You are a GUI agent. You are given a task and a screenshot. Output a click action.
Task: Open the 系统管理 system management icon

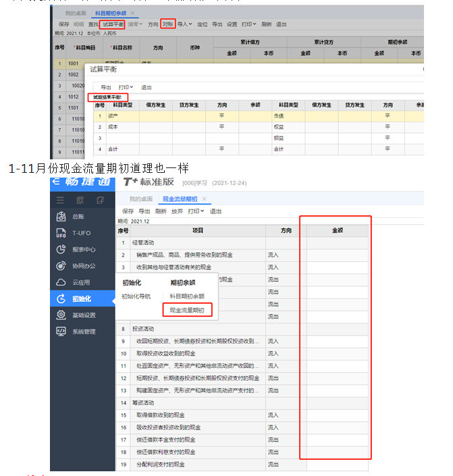tap(61, 332)
